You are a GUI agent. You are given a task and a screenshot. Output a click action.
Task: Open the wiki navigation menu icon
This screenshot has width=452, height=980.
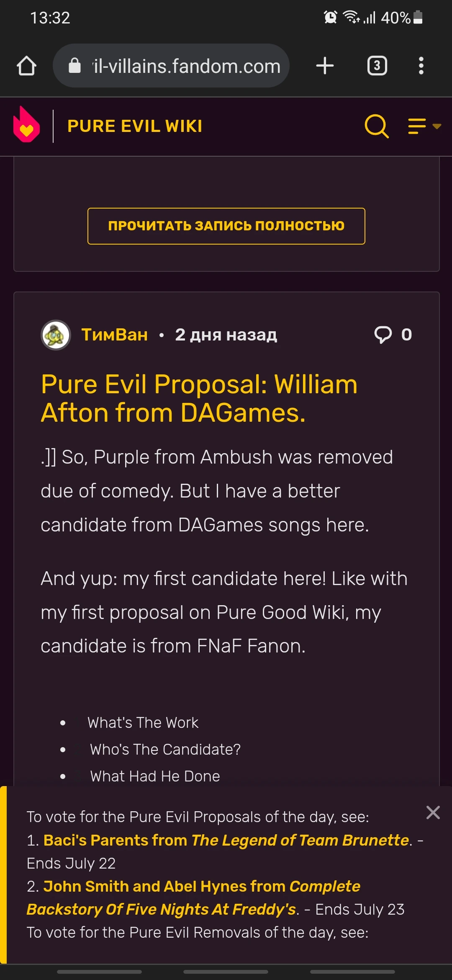(x=416, y=126)
